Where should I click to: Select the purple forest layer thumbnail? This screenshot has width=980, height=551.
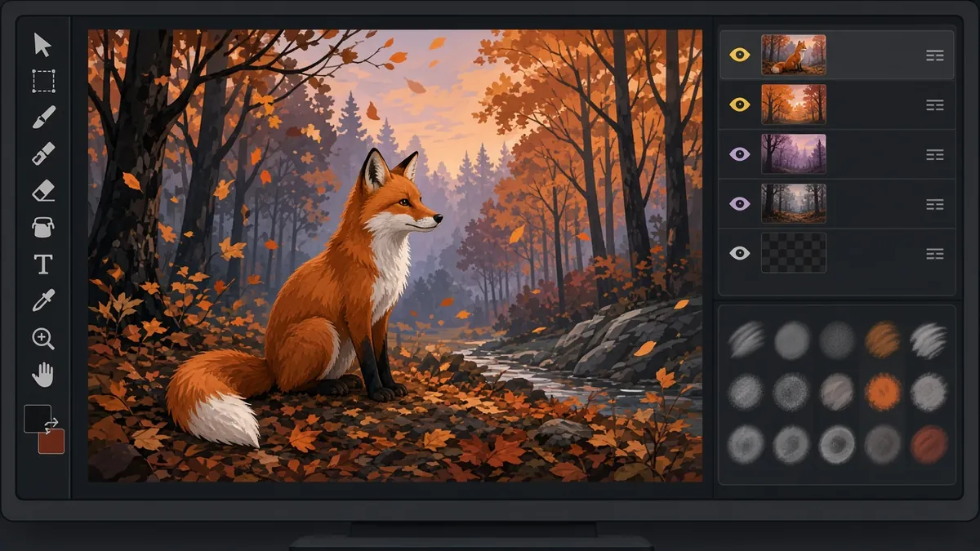pyautogui.click(x=794, y=153)
